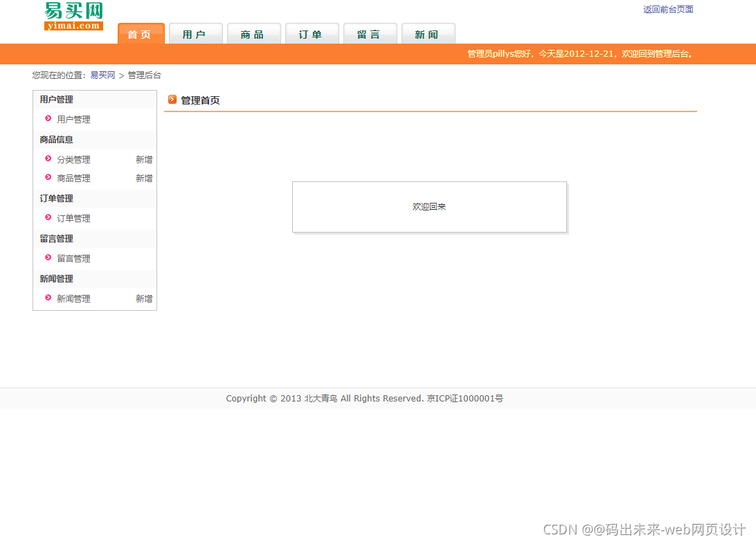Click the 商品信息 section header
Screen dimensions: 756x542
(94, 139)
